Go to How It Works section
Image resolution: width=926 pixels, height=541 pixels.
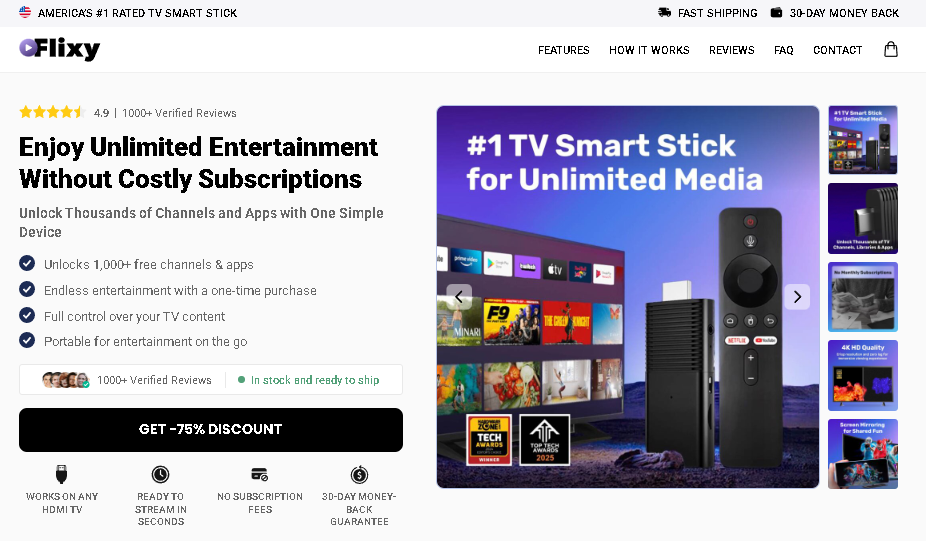pyautogui.click(x=649, y=50)
